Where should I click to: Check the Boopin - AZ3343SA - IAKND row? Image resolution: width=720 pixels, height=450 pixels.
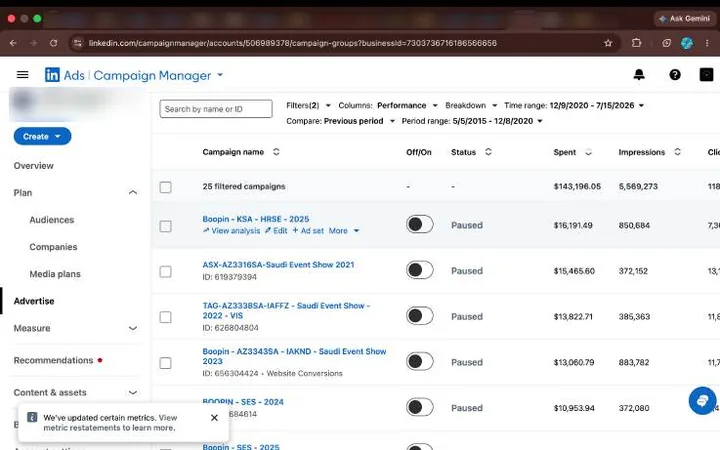point(165,363)
